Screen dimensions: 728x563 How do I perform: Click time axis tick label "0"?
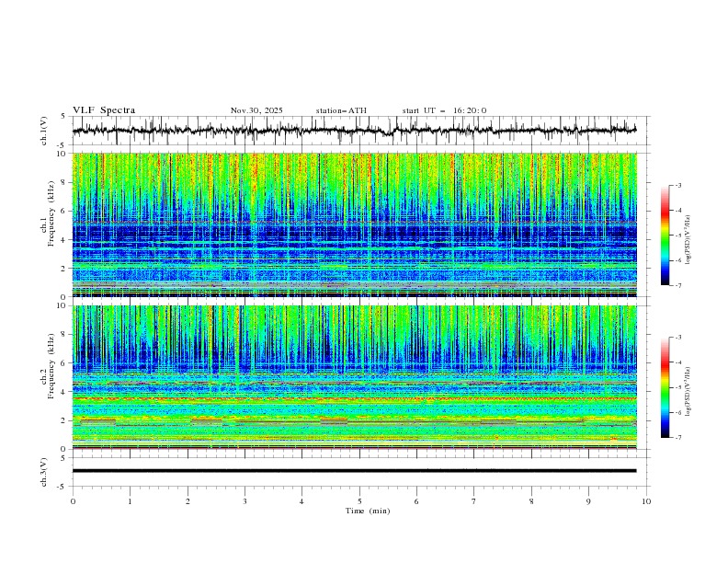coord(73,501)
